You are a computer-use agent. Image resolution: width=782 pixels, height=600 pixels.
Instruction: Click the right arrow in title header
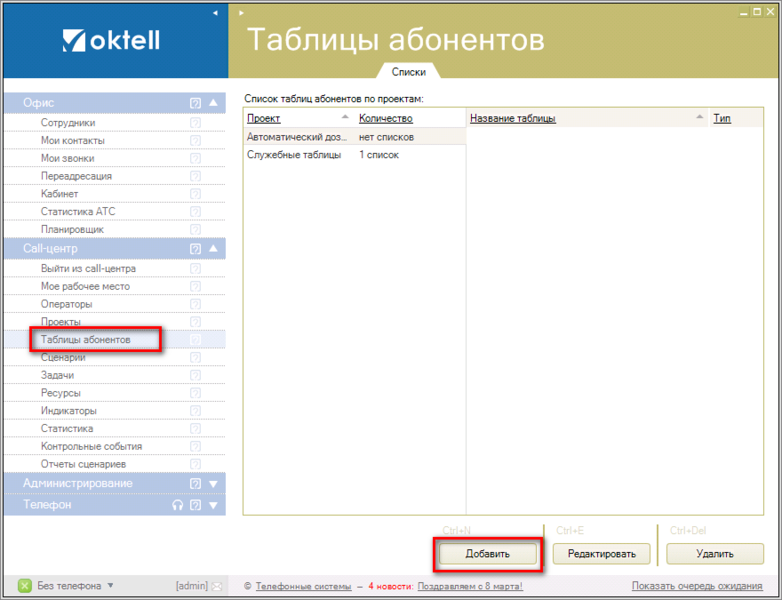point(241,13)
